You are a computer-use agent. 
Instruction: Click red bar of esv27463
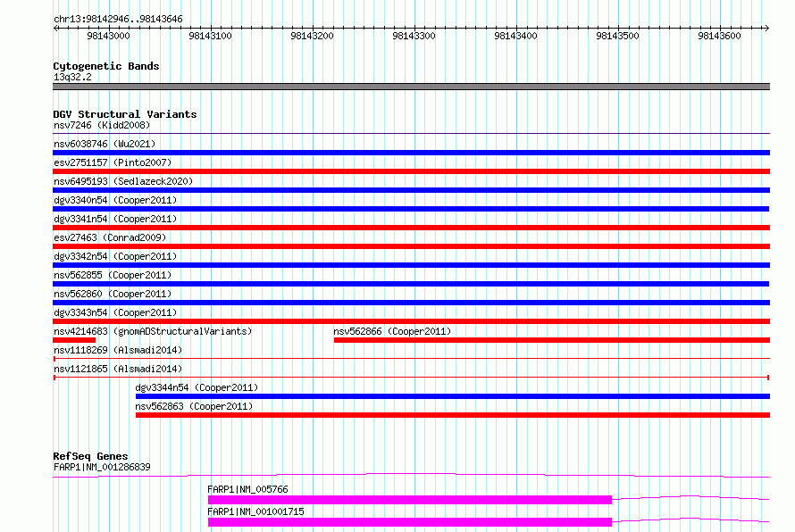coord(411,246)
